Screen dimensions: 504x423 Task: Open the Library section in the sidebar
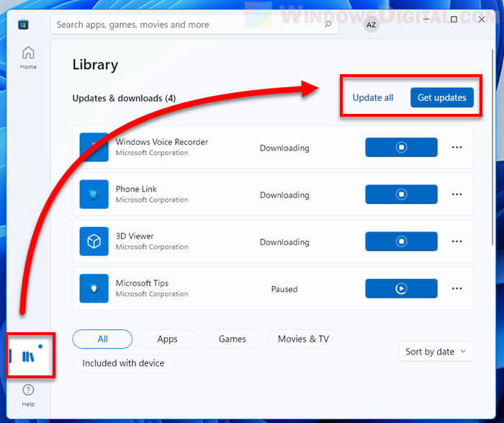(28, 356)
